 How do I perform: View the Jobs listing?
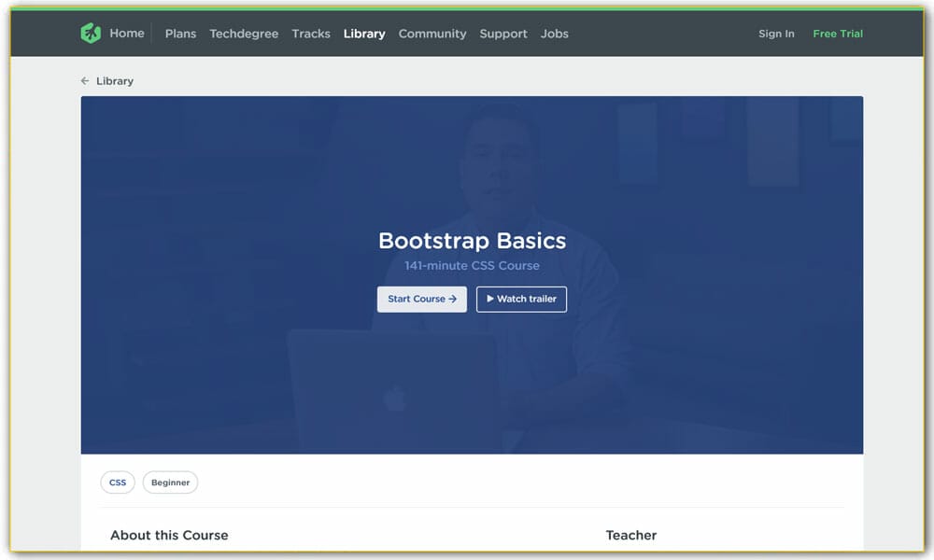[555, 34]
